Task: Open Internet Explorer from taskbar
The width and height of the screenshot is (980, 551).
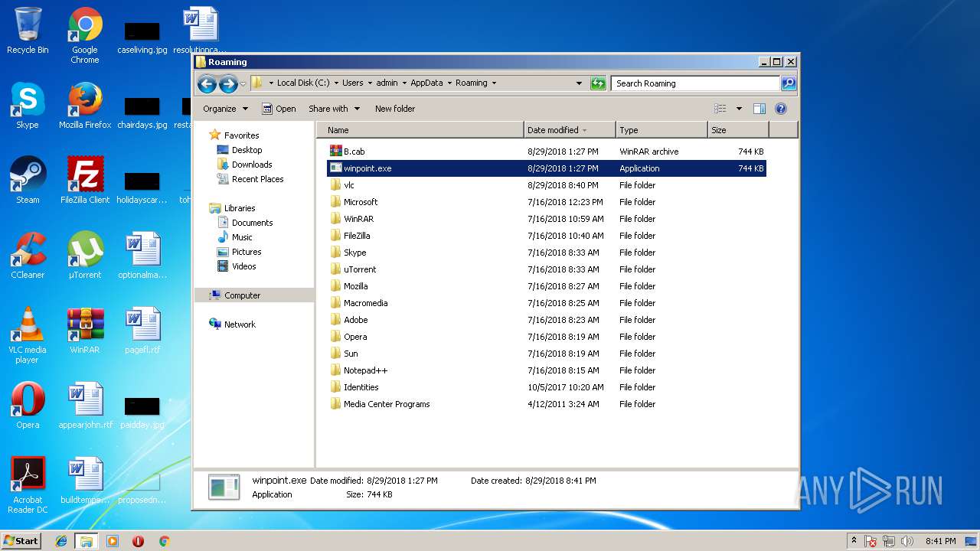Action: [61, 541]
